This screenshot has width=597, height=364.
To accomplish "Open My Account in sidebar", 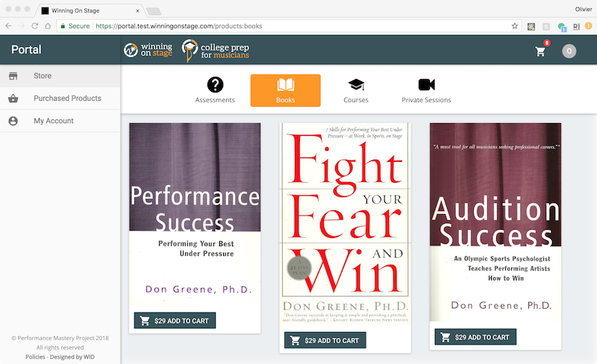I will [x=60, y=121].
